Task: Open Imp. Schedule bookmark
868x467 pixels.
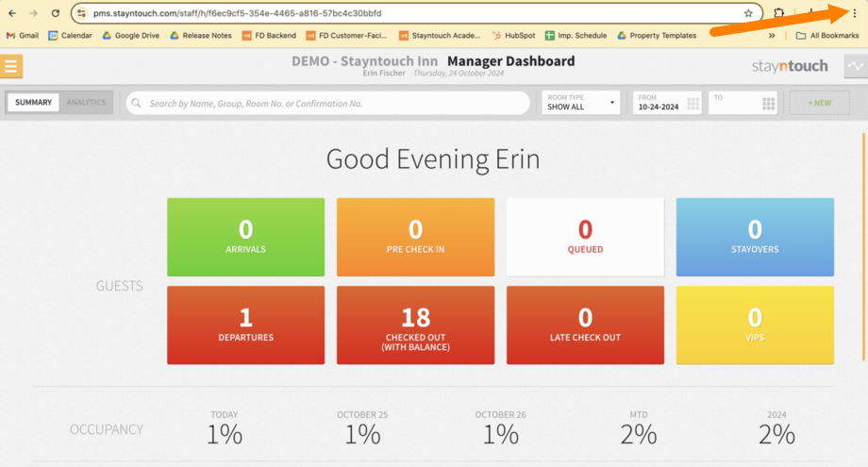Action: (x=576, y=36)
